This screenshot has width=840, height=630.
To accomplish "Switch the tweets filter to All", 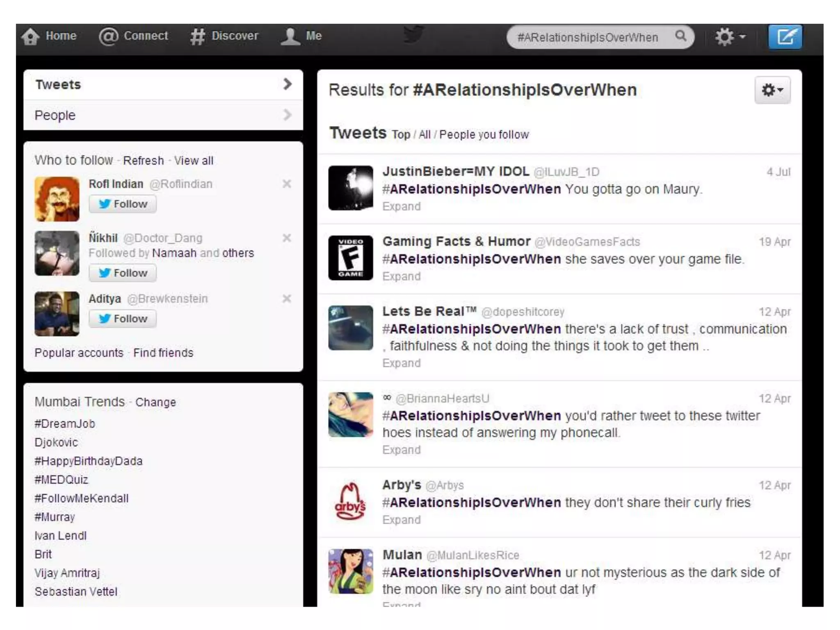I will click(424, 135).
